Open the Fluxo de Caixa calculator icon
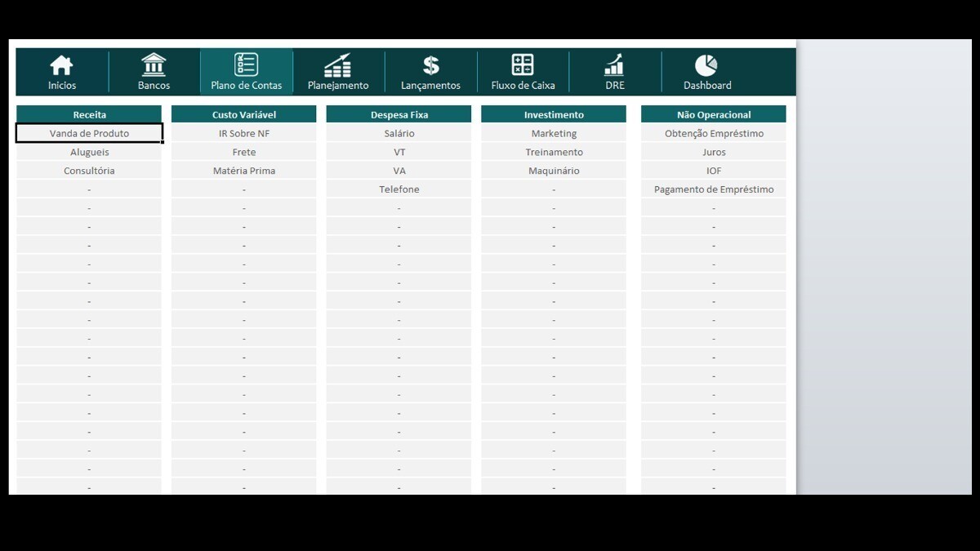 (x=523, y=65)
